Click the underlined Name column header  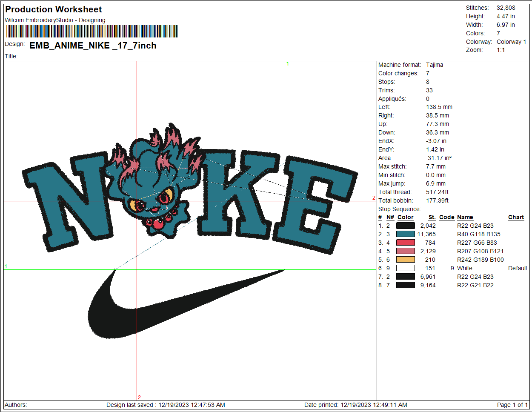(465, 217)
